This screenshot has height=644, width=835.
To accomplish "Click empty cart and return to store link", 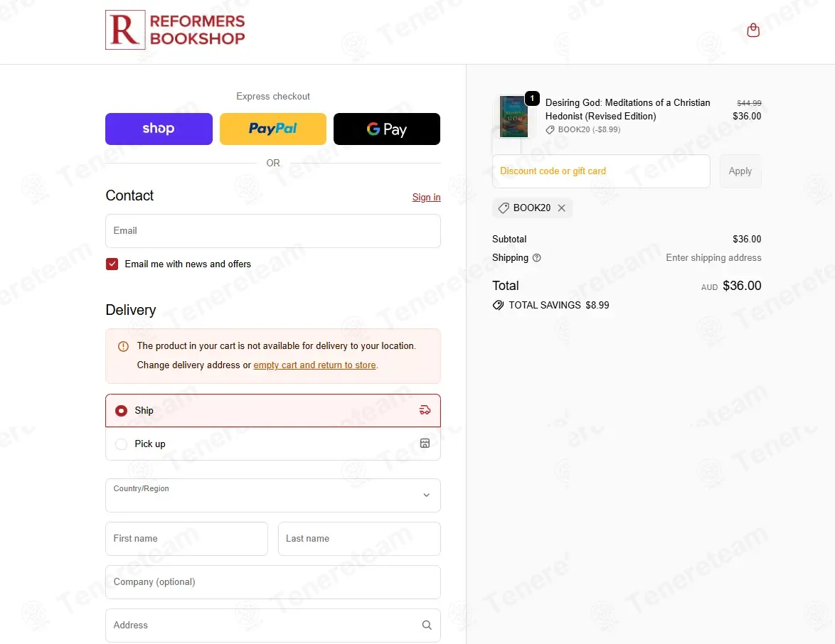I will (314, 365).
